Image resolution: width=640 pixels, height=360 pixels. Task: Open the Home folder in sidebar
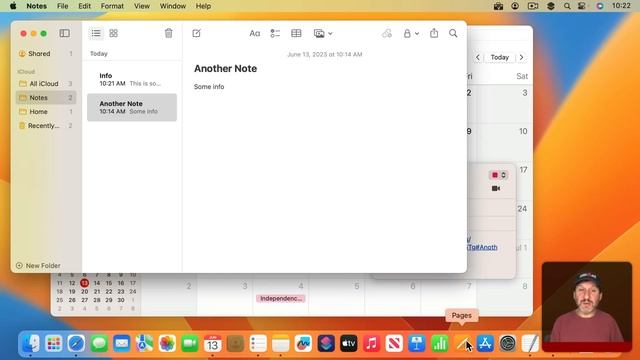pos(46,111)
